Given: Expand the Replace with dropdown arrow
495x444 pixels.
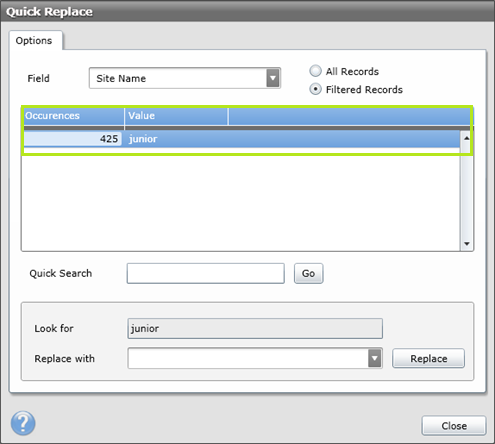Looking at the screenshot, I should pos(375,358).
